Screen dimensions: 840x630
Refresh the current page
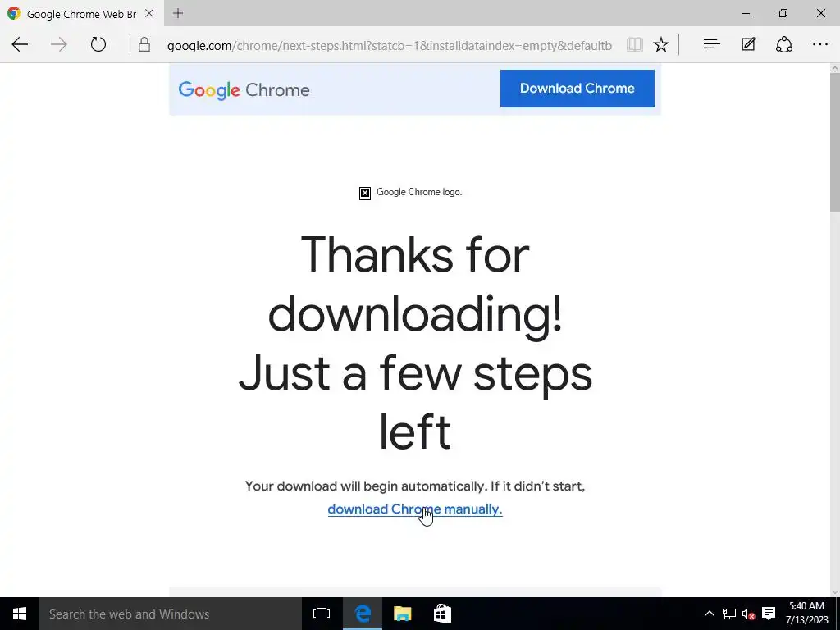pyautogui.click(x=98, y=44)
